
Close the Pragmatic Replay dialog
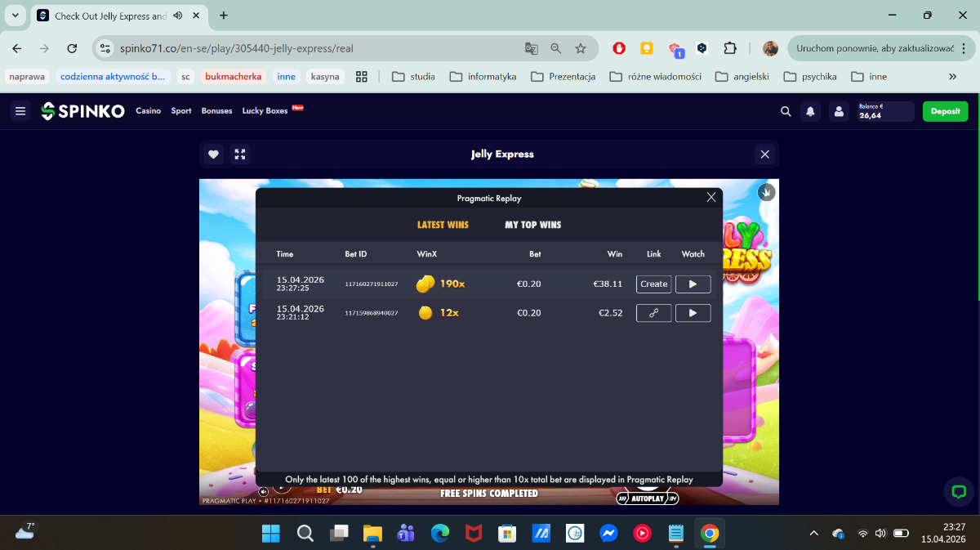710,197
